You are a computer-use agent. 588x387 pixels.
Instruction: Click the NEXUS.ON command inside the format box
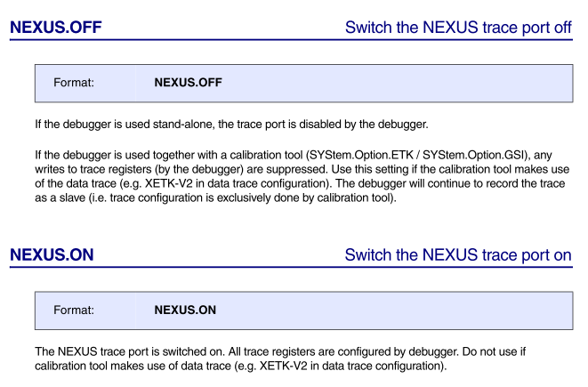185,310
